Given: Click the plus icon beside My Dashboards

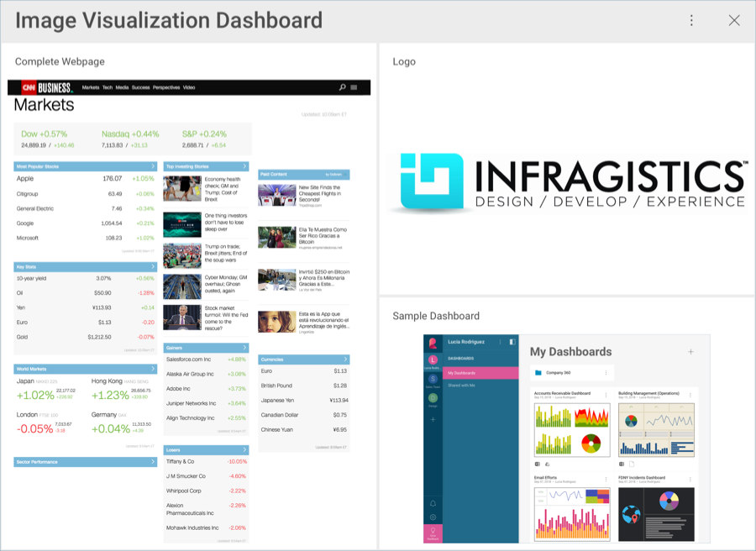Looking at the screenshot, I should 690,352.
